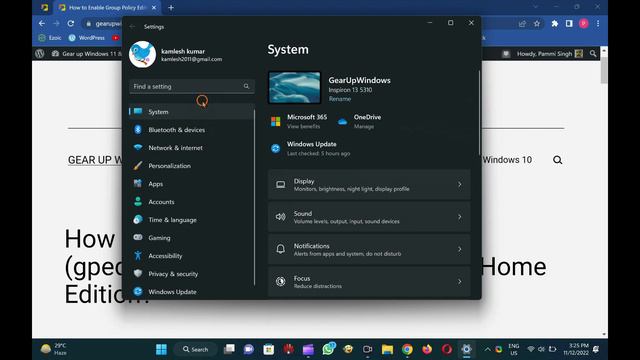640x360 pixels.
Task: Open Opera browser from taskbar
Action: 447,349
